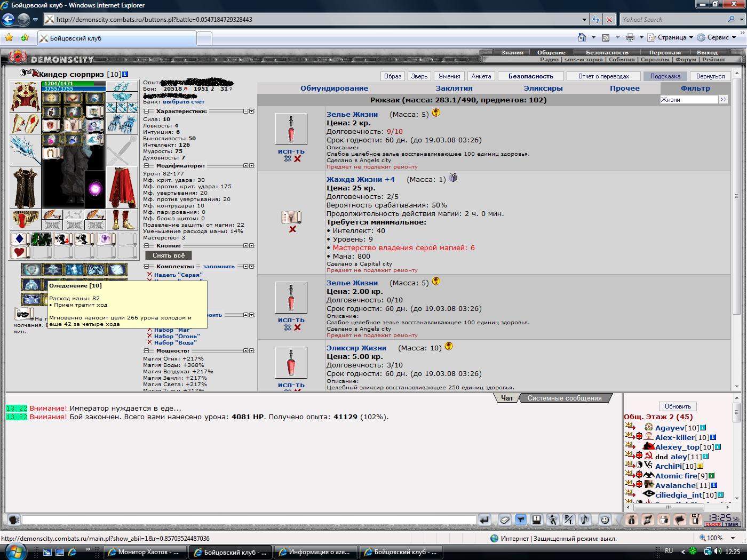Move Модификаторы section up with arrow
The image size is (747, 560).
245,166
